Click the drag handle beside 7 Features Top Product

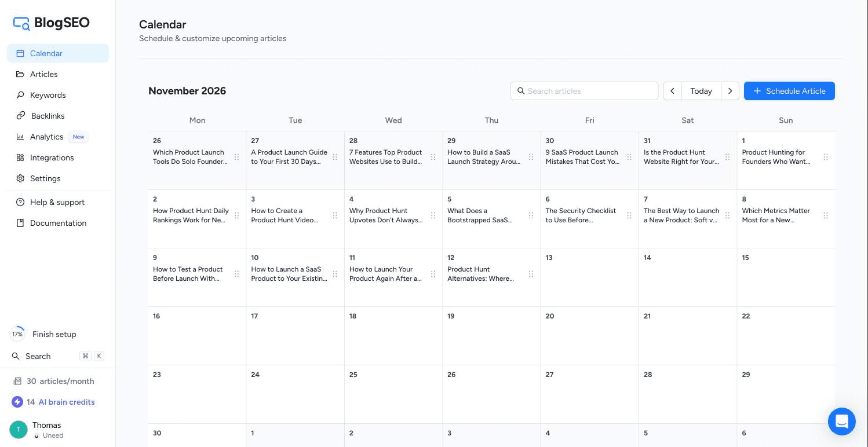(x=433, y=157)
